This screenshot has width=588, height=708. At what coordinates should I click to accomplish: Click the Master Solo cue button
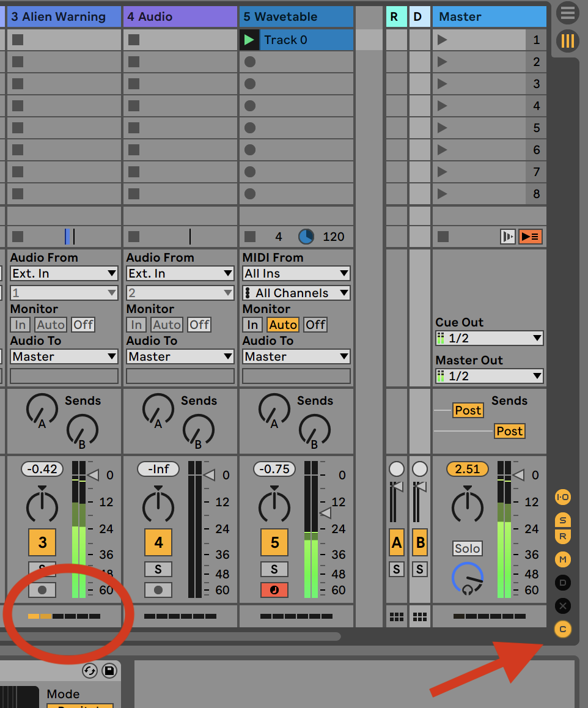pyautogui.click(x=468, y=548)
